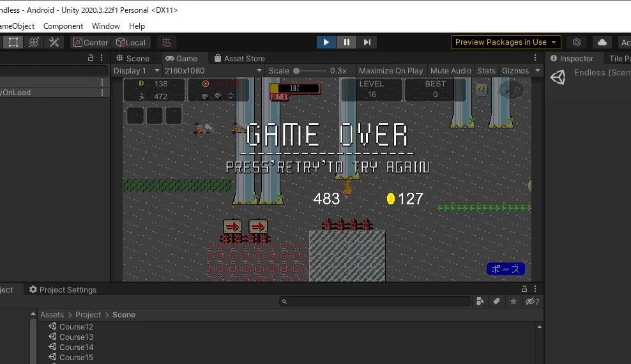
Task: Open Hierarchy panel three-dot menu
Action: point(102,58)
